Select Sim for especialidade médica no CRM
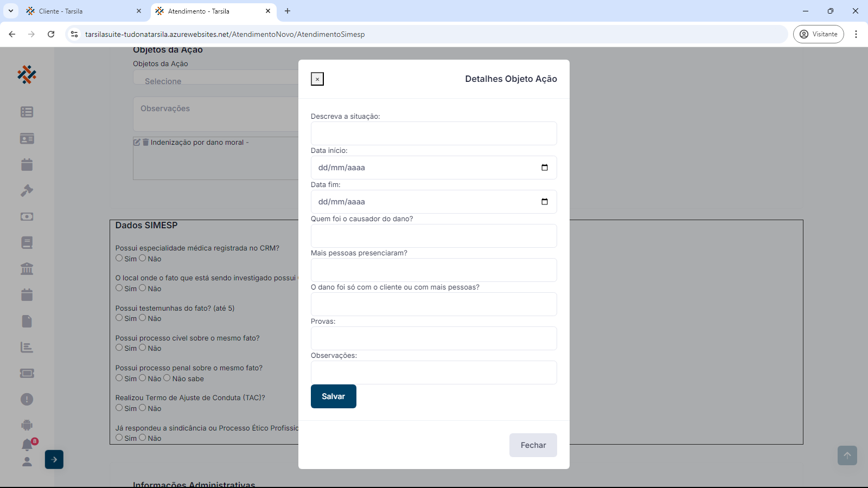868x488 pixels. [119, 258]
